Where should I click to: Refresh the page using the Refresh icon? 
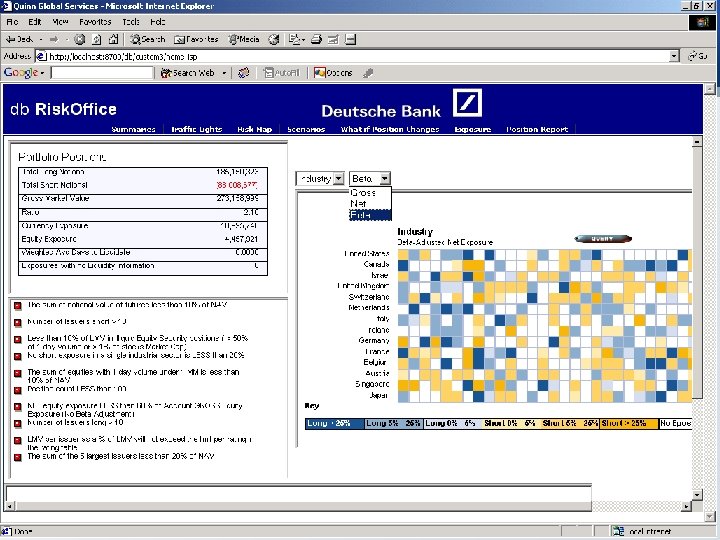96,39
